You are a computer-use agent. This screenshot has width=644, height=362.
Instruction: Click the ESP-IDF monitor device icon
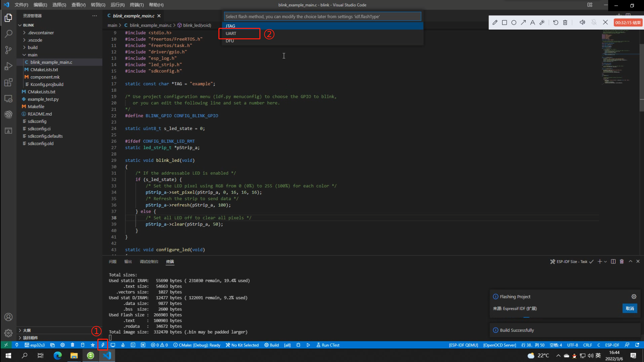pos(113,345)
